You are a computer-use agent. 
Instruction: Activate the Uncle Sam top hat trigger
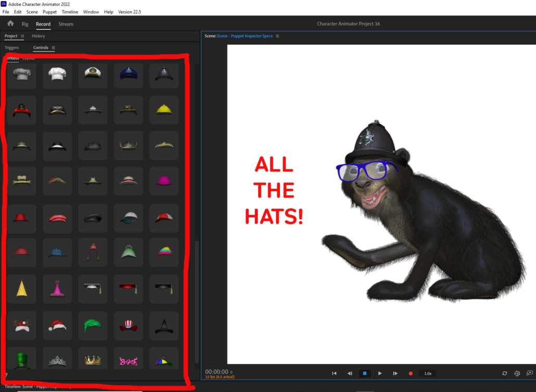(129, 325)
